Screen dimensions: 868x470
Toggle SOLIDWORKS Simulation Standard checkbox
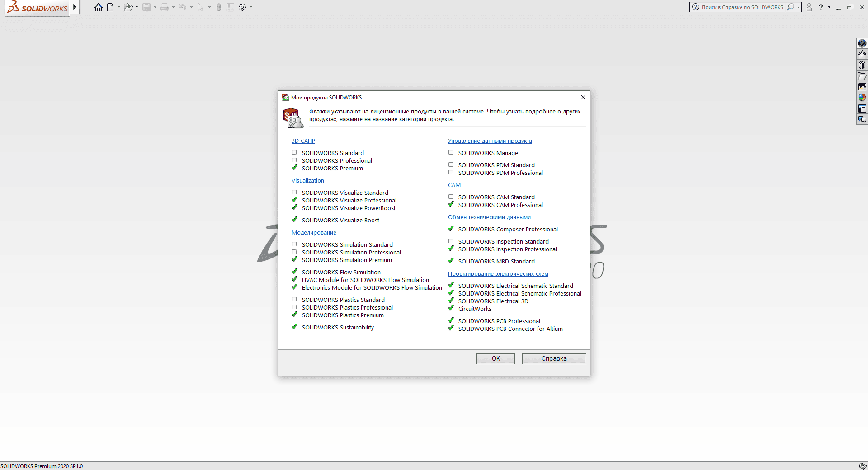tap(294, 244)
